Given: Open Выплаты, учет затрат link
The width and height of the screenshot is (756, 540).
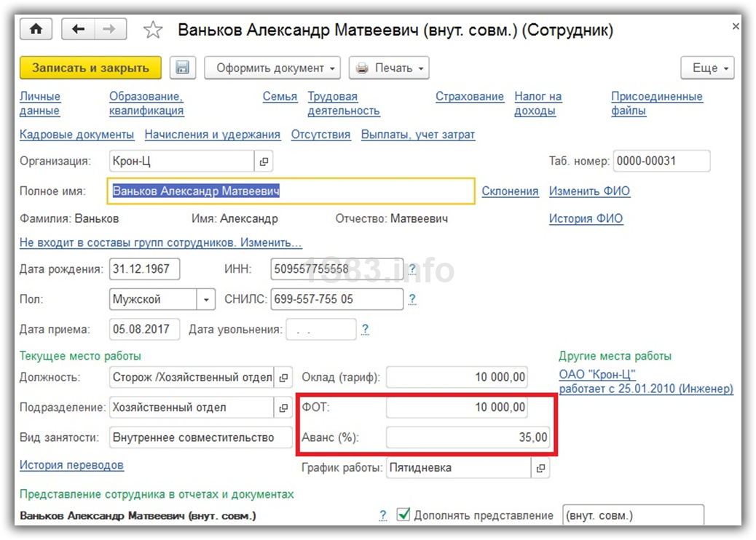Looking at the screenshot, I should coord(418,135).
